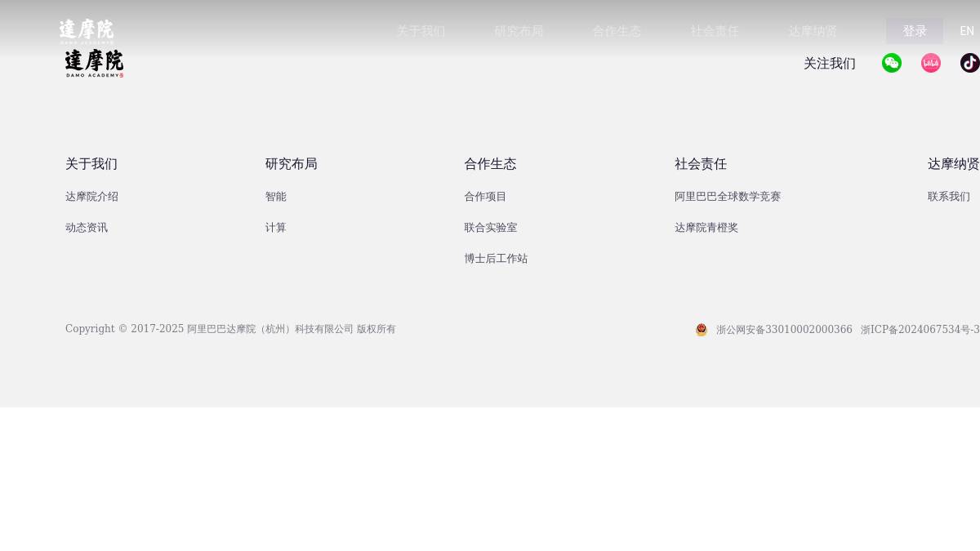Screen dimensions: 980x551
Task: Open the 动态资讯 news link
Action: click(87, 228)
